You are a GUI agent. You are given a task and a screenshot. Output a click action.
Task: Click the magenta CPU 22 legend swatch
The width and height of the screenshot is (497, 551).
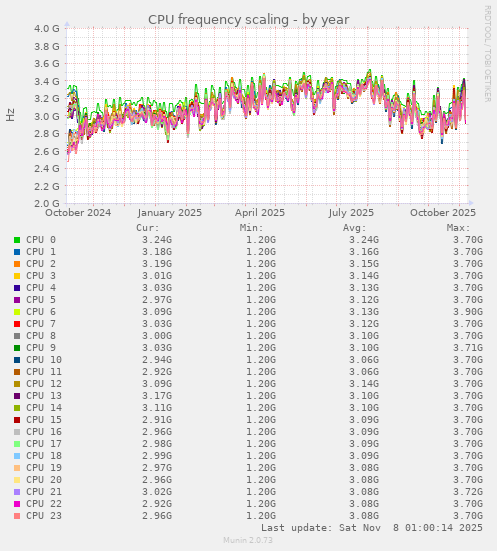pos(17,504)
